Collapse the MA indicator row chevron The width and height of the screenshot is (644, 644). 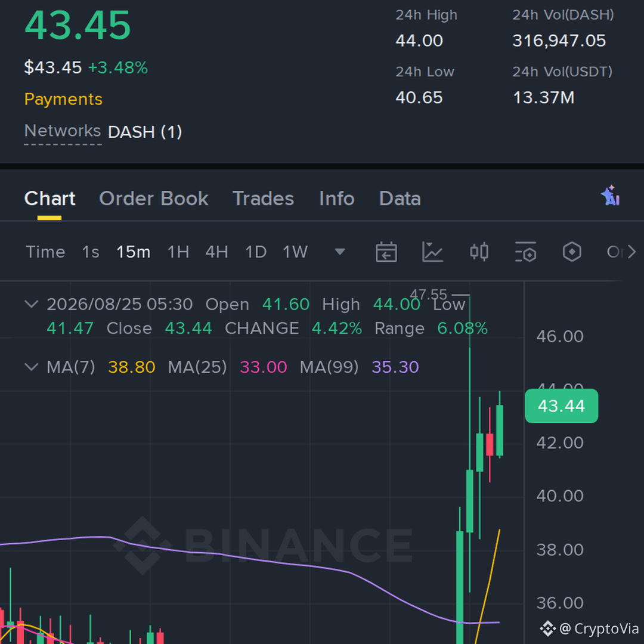click(x=31, y=367)
